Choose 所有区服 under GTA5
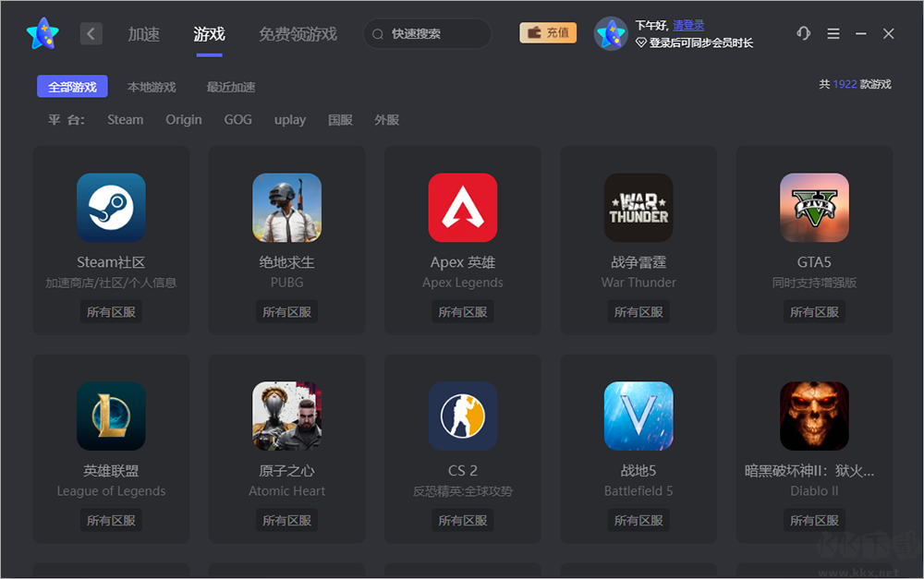Screen dimensions: 924x579 [814, 311]
